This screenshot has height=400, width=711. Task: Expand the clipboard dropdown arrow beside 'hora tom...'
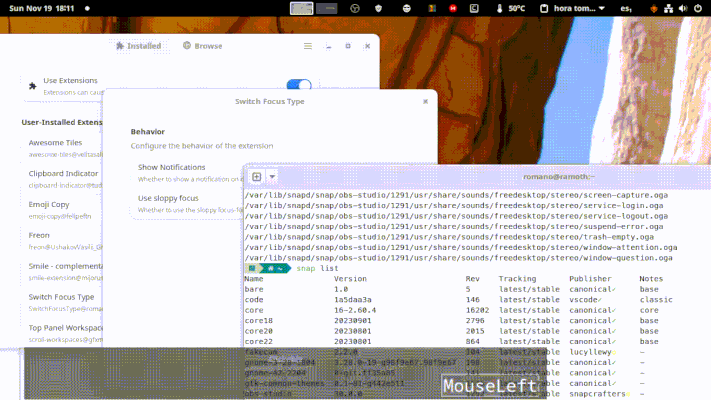pos(602,8)
